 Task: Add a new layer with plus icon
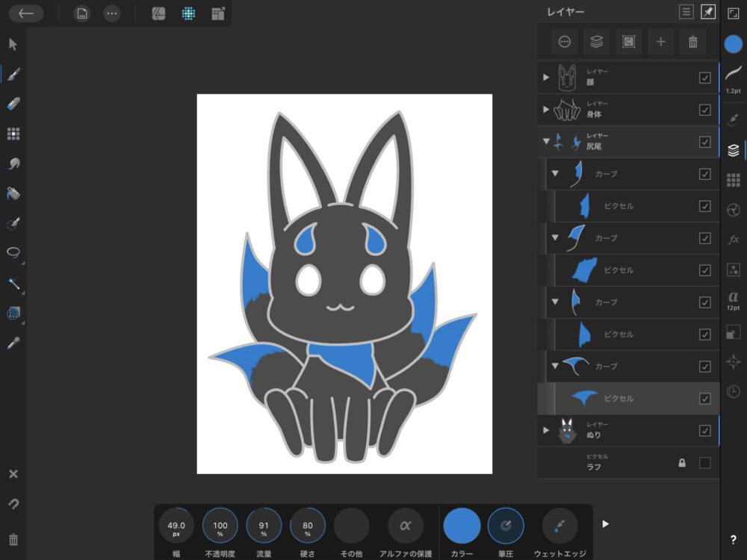coord(661,42)
